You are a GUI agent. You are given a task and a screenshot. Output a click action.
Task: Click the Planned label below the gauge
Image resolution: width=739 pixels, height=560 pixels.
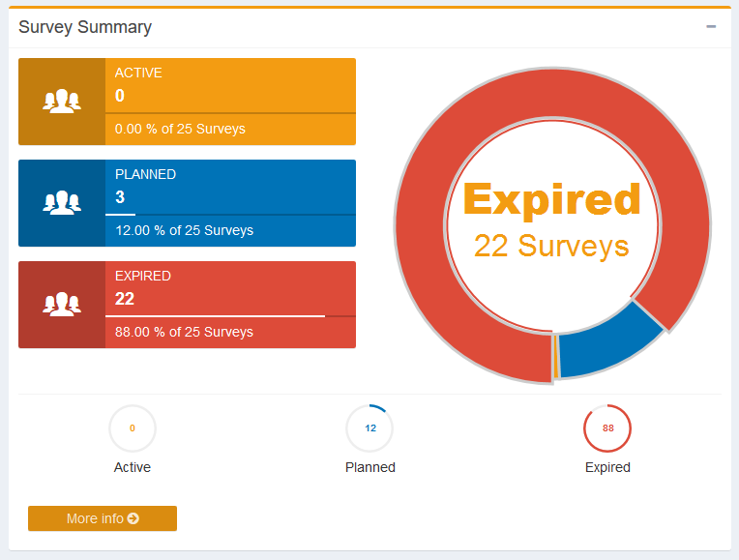pos(370,467)
